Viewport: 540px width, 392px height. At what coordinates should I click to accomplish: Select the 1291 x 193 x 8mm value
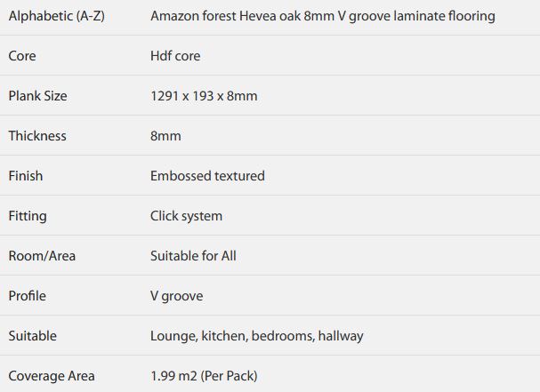[204, 96]
